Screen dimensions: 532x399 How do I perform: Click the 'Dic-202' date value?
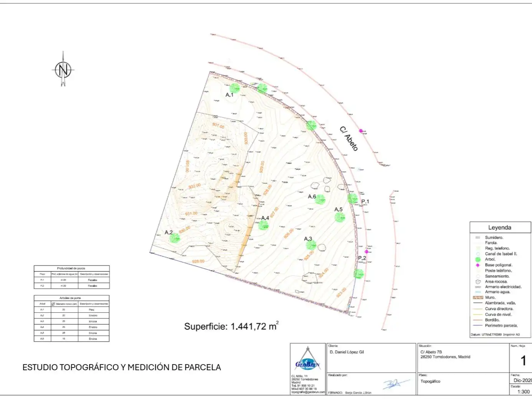click(522, 380)
